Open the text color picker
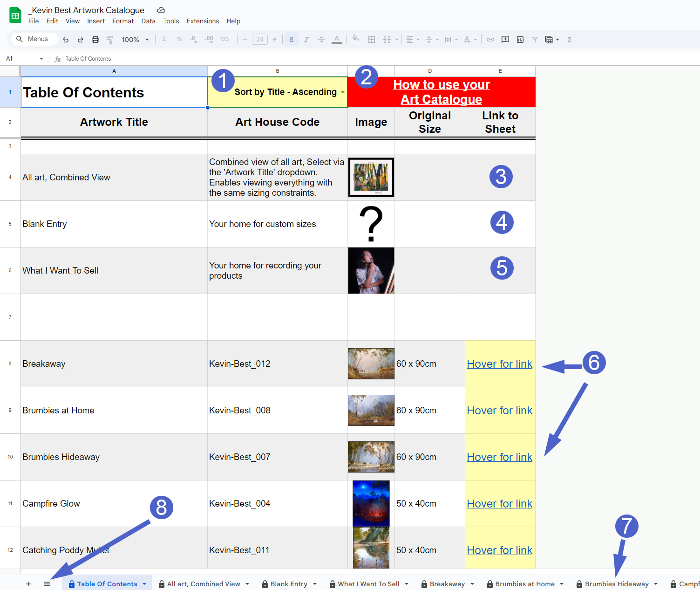The height and width of the screenshot is (590, 700). click(x=337, y=40)
